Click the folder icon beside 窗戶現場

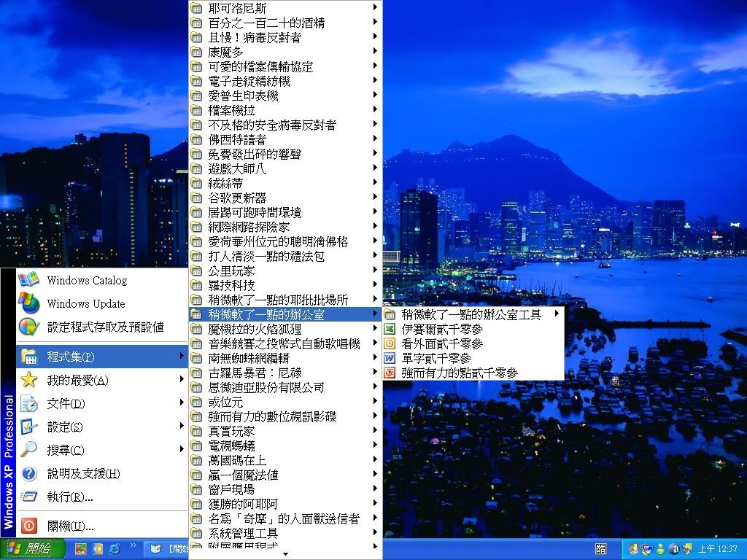coord(196,489)
